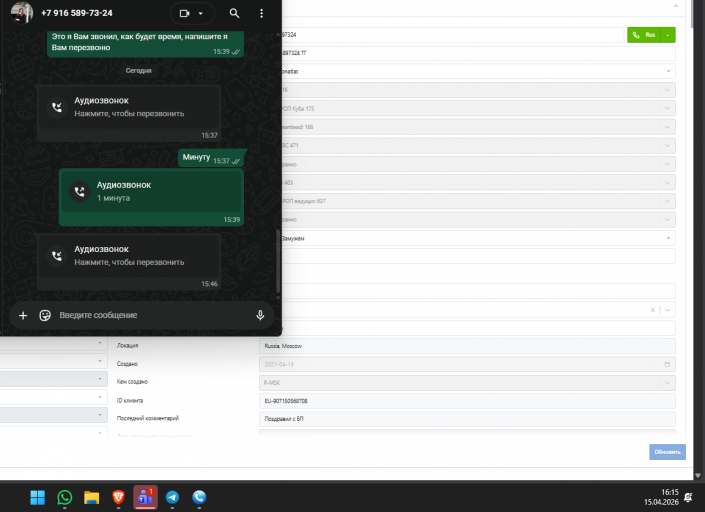
Task: Click the 'Обновить' button
Action: [x=667, y=452]
